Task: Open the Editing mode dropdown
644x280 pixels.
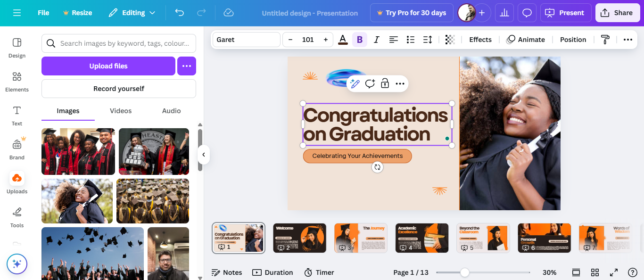Action: click(132, 13)
